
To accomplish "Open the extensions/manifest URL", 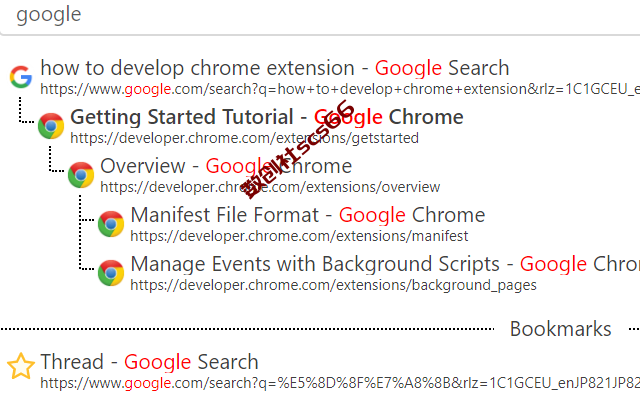I will (x=299, y=236).
